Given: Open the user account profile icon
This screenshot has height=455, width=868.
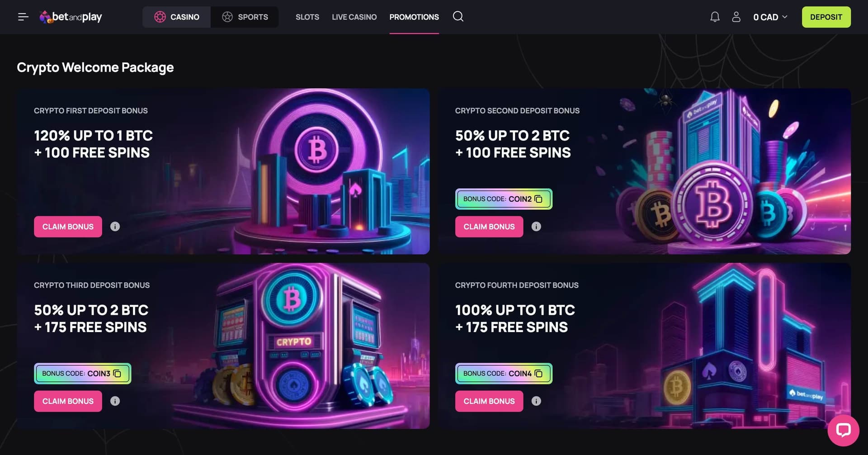Looking at the screenshot, I should [736, 17].
